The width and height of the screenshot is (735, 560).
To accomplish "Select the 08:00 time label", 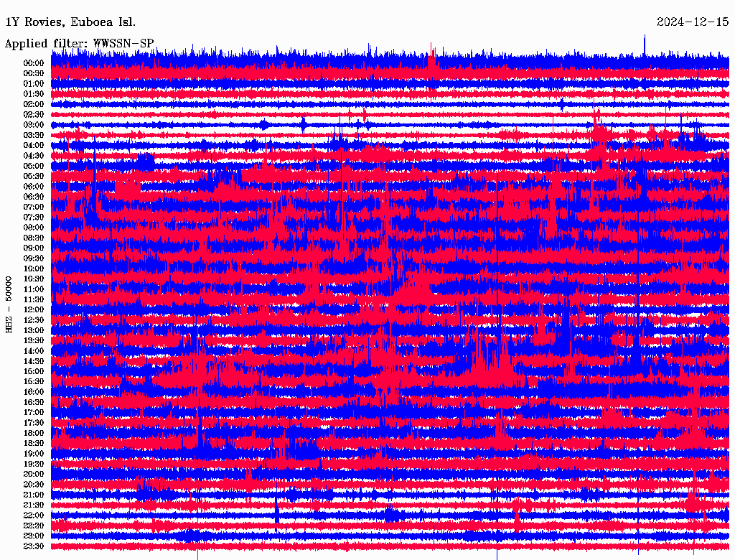I will (34, 228).
